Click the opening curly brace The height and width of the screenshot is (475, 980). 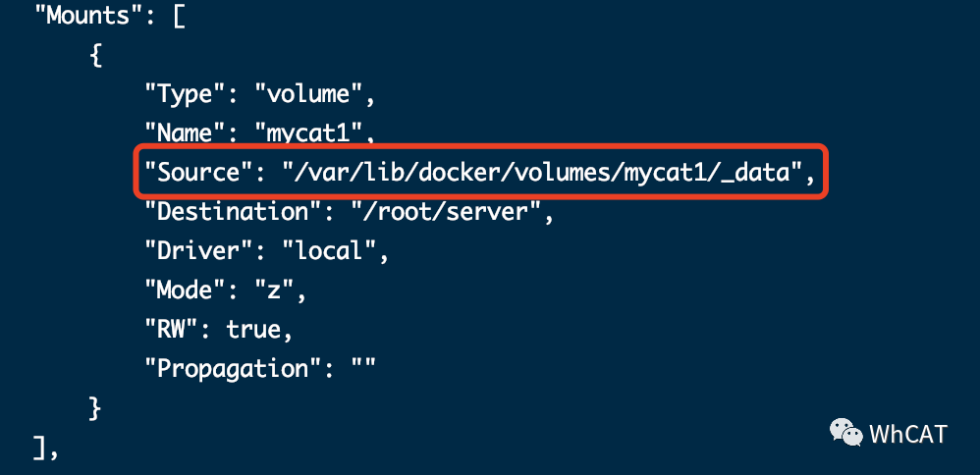pyautogui.click(x=95, y=56)
